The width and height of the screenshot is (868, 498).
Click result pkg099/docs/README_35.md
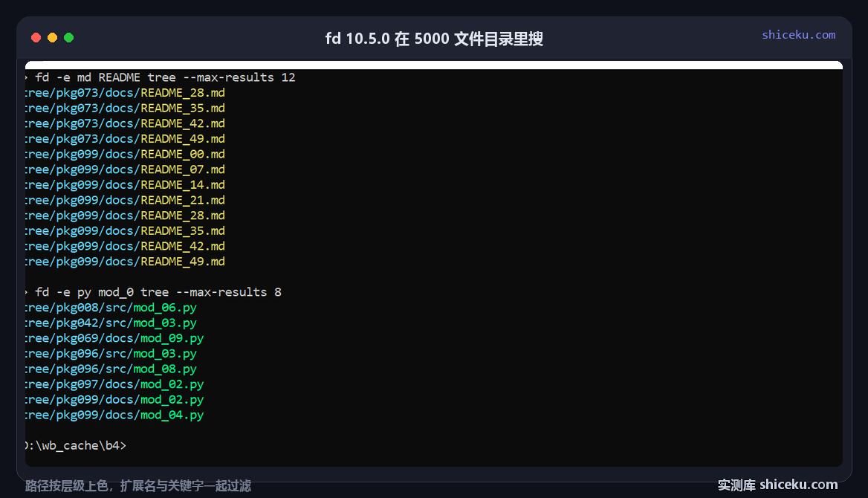pyautogui.click(x=125, y=231)
